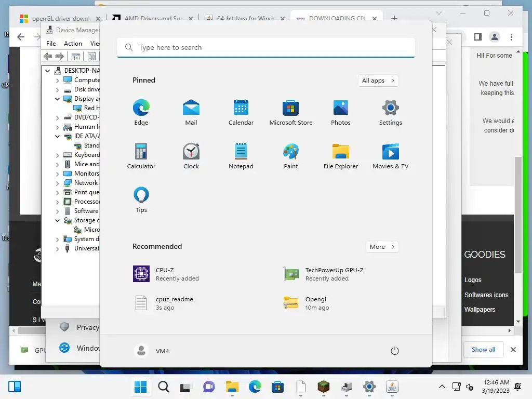Open File Explorer on taskbar

232,387
